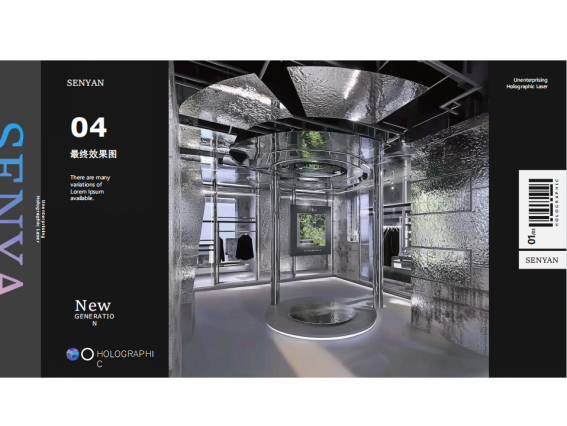Select the vertical Unenterprising Holographic Laser text
Screen dimensions: 567x426
pos(40,219)
